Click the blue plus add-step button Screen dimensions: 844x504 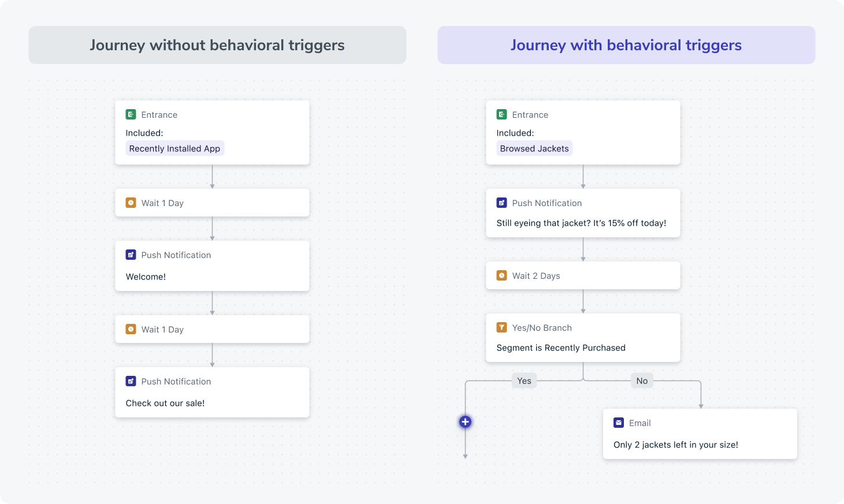(x=465, y=422)
